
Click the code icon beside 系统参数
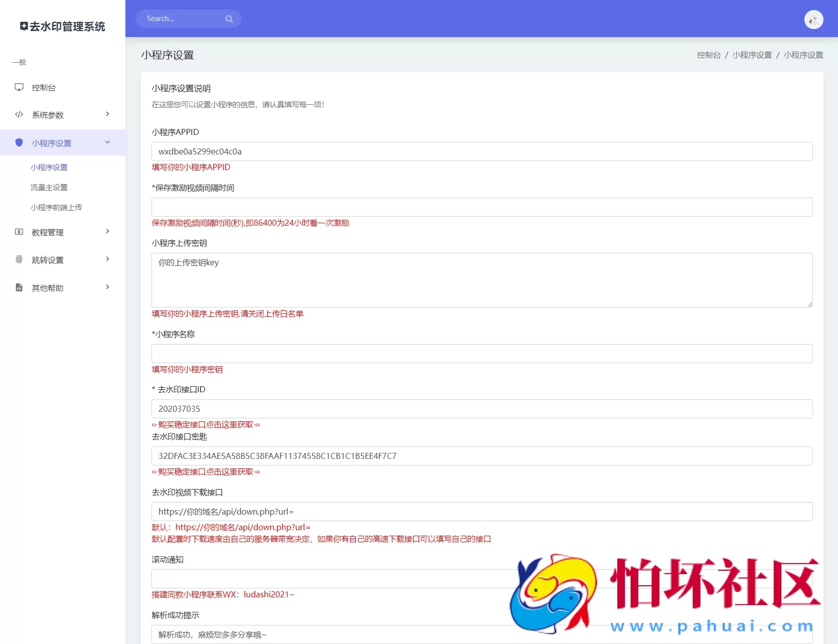point(19,114)
